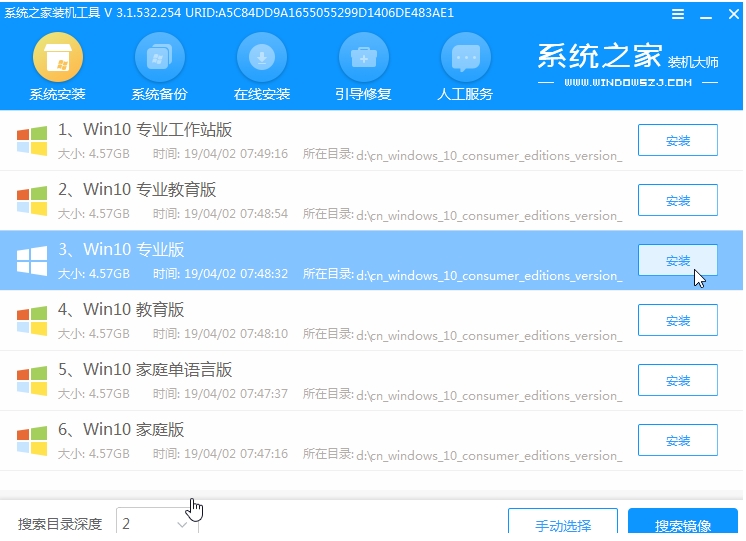Click Windows logo of Win10 专业版
Screen dimensions: 746x541
(32, 261)
